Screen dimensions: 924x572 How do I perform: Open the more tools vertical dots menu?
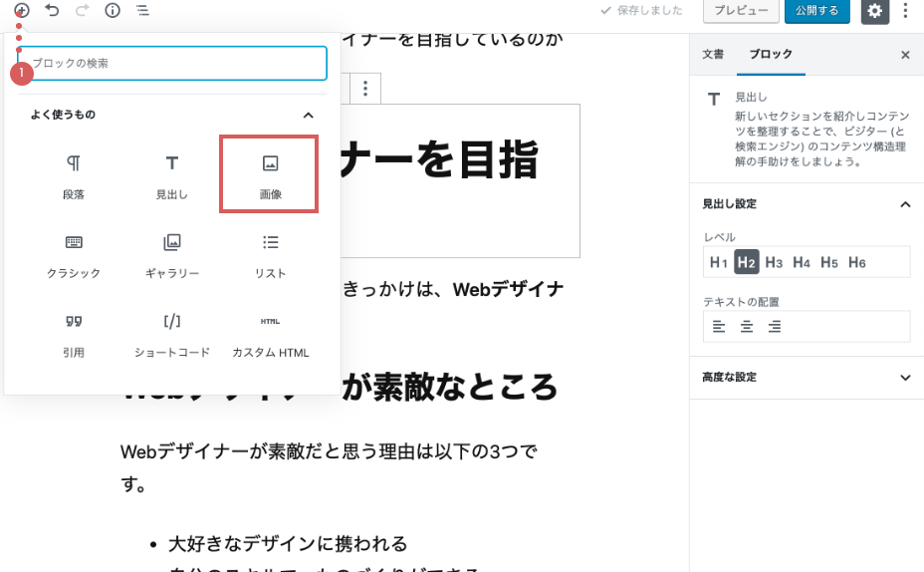pos(905,11)
